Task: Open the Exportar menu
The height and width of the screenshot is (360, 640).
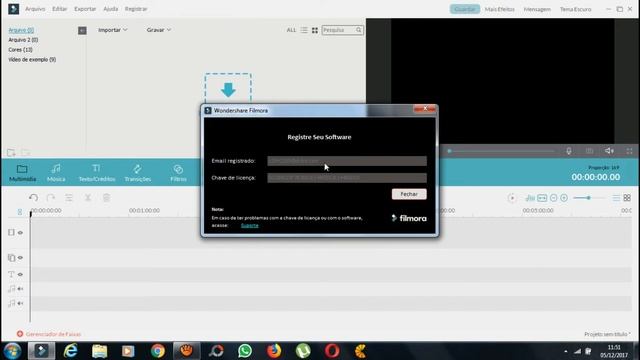Action: point(85,9)
